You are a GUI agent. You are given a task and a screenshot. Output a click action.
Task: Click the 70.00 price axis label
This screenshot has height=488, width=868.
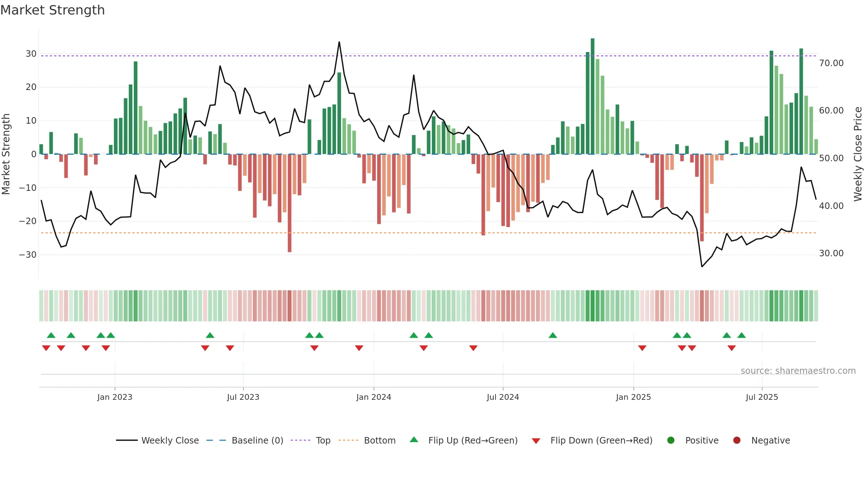[x=831, y=63]
